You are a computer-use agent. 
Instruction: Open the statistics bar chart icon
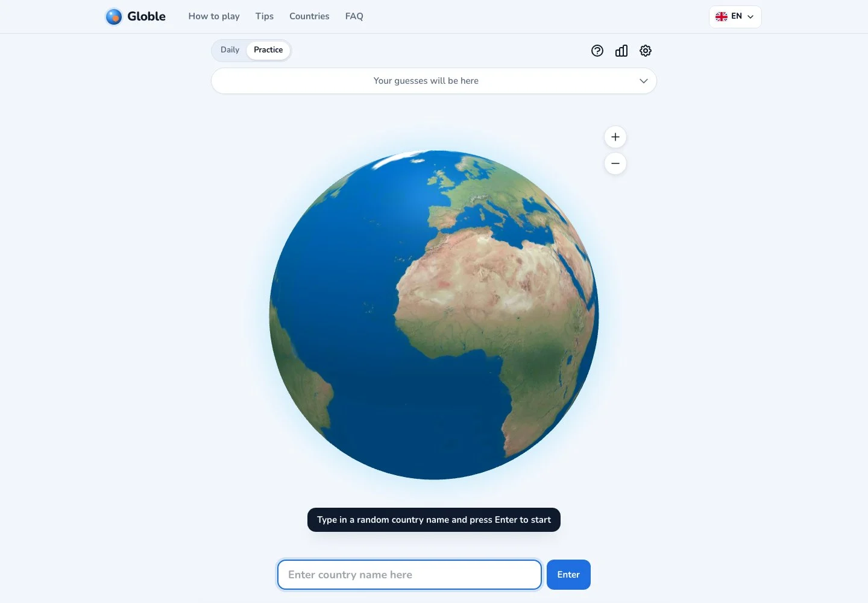tap(621, 51)
